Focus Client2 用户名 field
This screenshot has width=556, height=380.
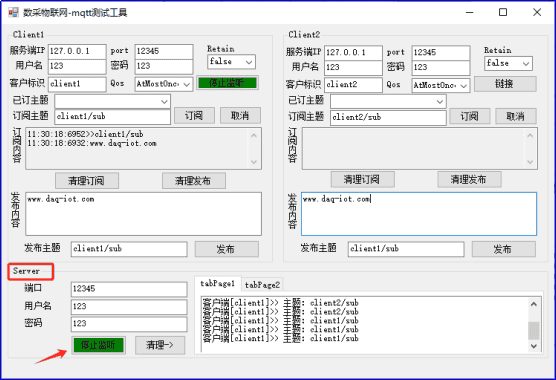(x=353, y=68)
